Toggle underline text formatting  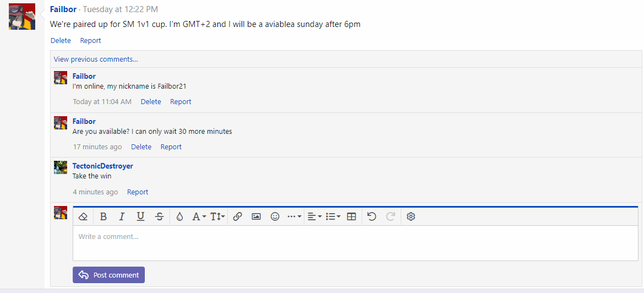pos(140,216)
